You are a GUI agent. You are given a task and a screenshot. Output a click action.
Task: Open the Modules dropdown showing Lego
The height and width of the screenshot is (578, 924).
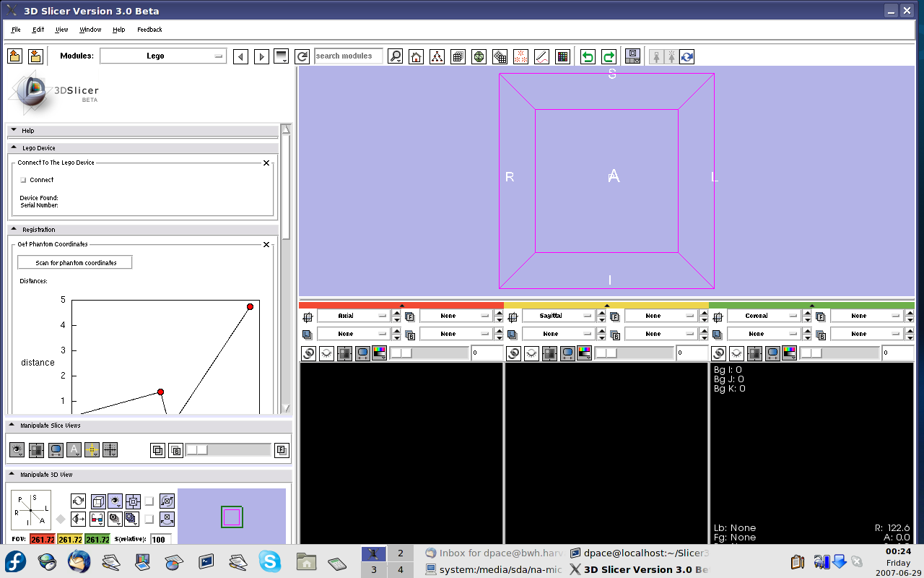[163, 56]
